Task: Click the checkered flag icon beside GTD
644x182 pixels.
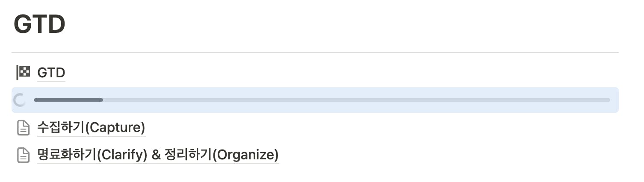Action: coord(23,73)
